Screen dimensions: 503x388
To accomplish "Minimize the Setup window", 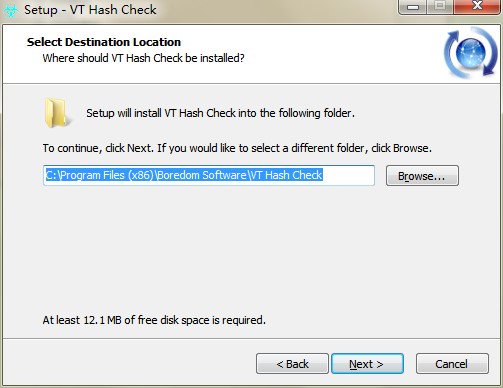I will (413, 7).
